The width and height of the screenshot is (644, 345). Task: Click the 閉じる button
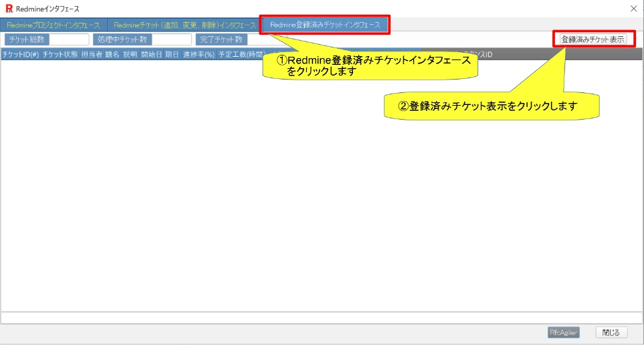pos(611,332)
